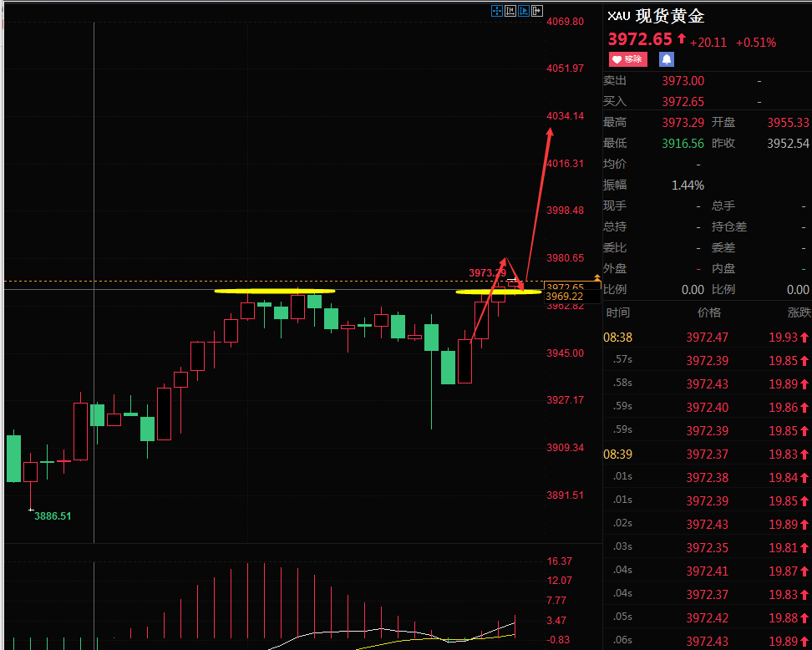Click the 4034.14 price axis label
This screenshot has height=650, width=812.
point(565,116)
